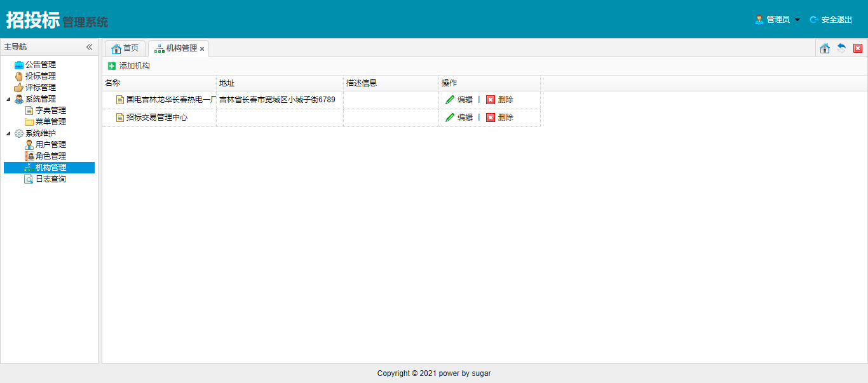Screen dimensions: 868x383
Task: Open the 管理员 dropdown arrow
Action: 797,20
